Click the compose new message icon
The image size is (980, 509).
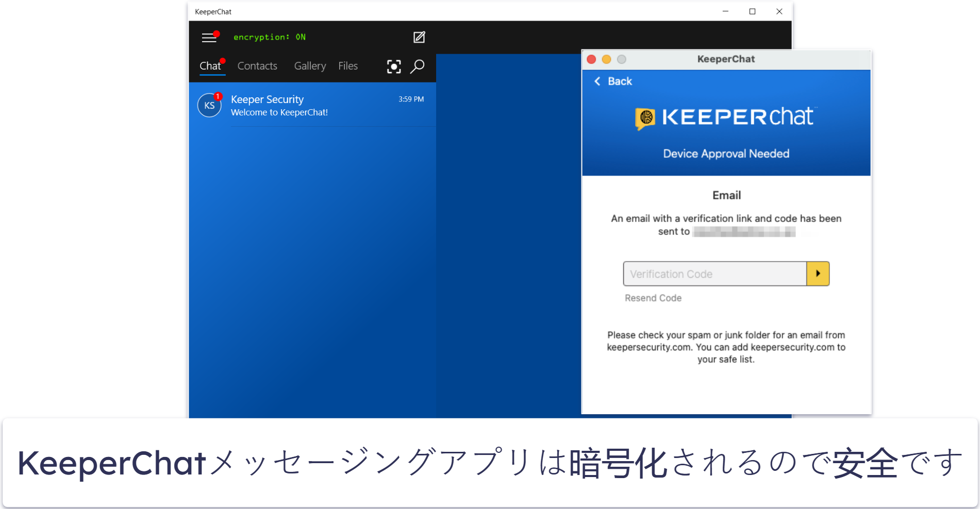(x=419, y=37)
